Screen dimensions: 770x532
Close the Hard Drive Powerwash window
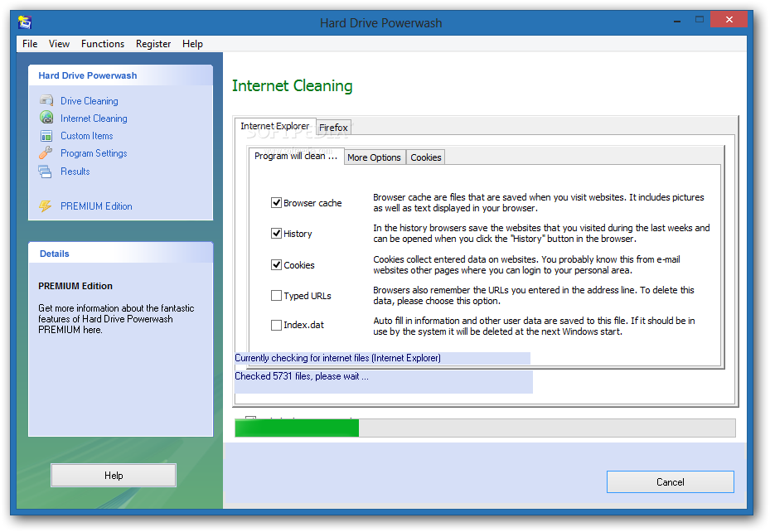pos(729,20)
